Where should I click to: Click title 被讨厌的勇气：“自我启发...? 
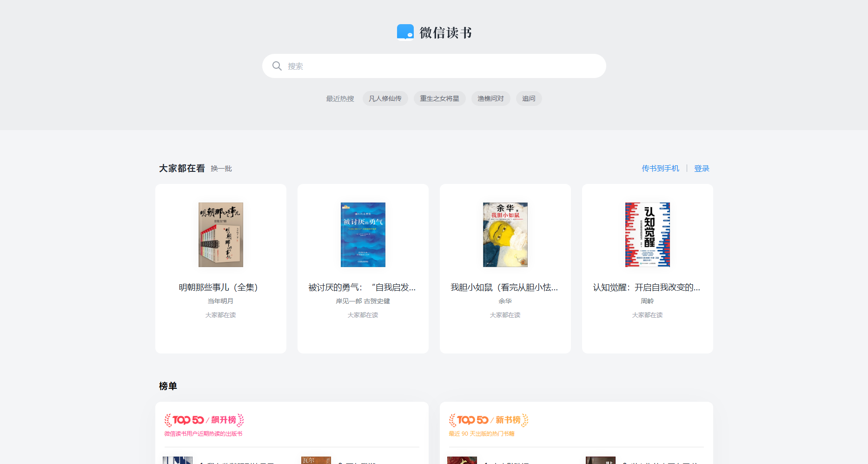coord(362,288)
